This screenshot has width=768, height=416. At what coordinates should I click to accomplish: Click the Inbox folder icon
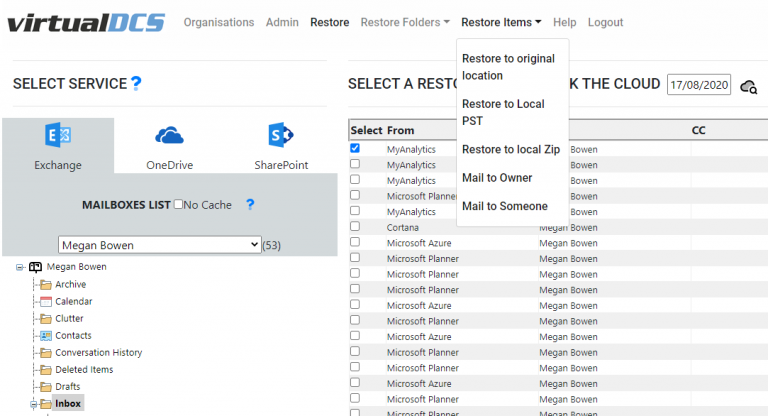(46, 404)
